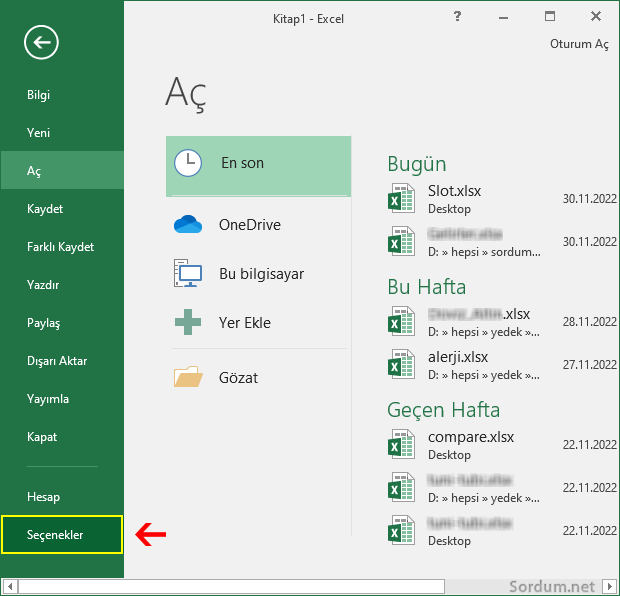Select Aç in the green sidebar

[62, 170]
